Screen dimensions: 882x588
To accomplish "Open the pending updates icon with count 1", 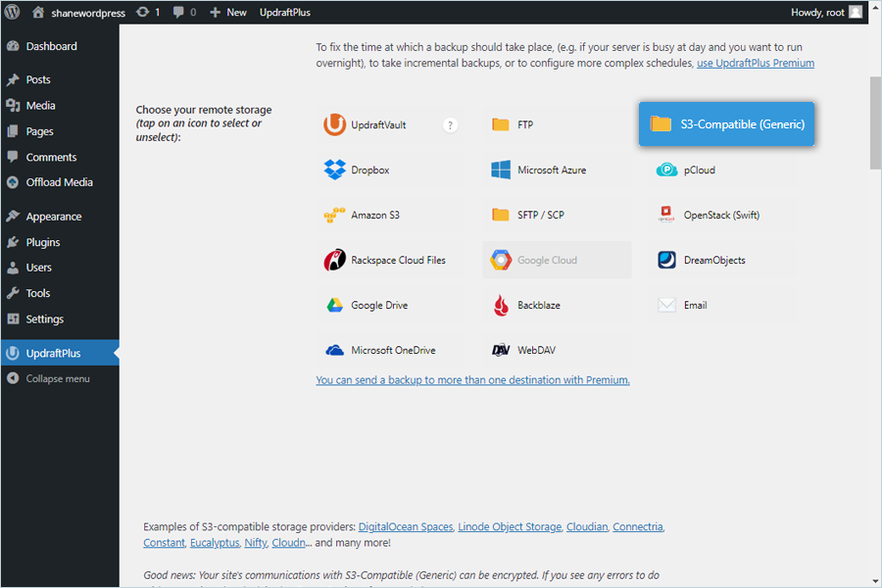I will (148, 12).
